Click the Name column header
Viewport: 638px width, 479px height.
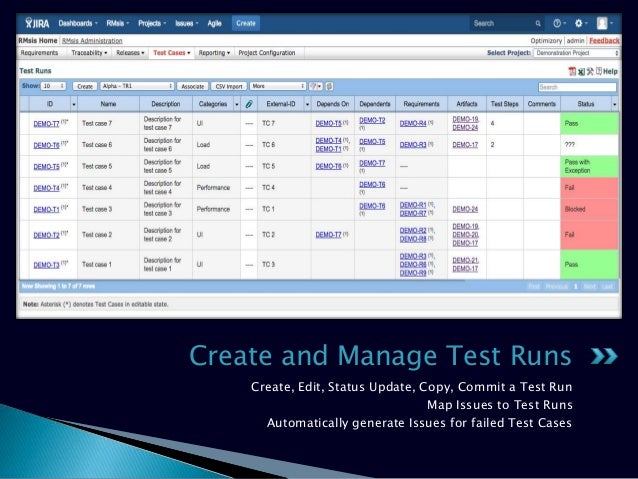pyautogui.click(x=108, y=104)
